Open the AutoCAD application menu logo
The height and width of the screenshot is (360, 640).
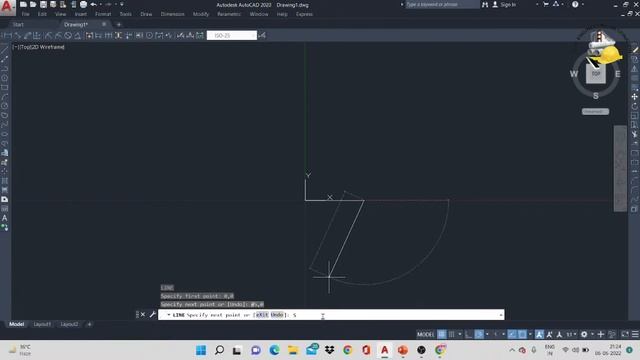click(7, 7)
